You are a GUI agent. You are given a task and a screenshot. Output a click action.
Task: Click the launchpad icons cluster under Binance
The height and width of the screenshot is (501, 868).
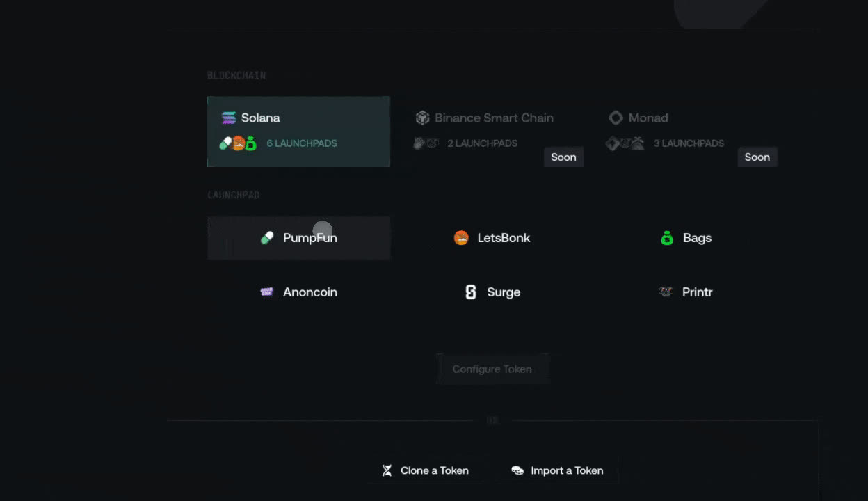pyautogui.click(x=426, y=143)
